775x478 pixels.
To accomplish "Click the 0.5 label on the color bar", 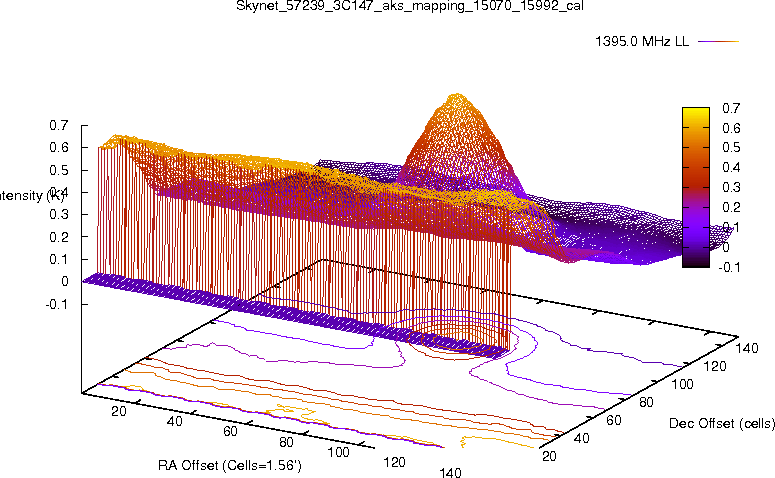I will (x=731, y=147).
